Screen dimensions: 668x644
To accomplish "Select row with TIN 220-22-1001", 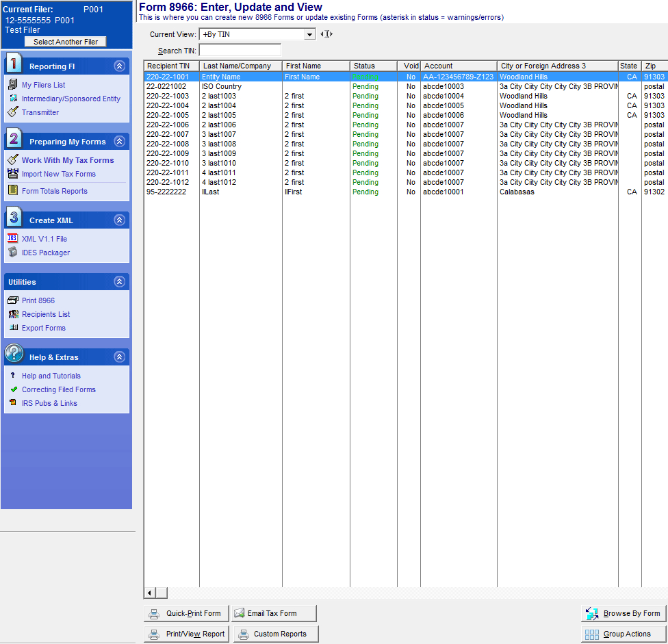I will pos(406,77).
